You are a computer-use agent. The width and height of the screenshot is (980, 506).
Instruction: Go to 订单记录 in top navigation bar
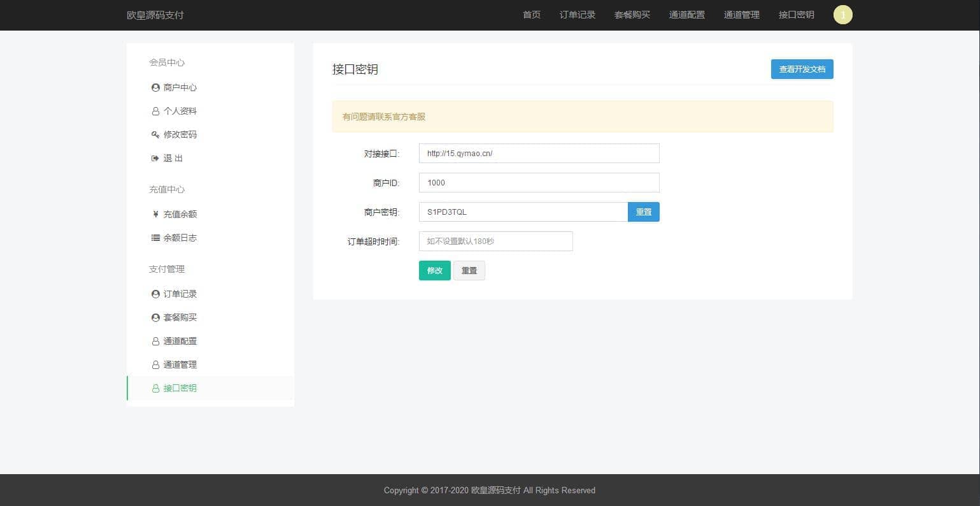577,15
